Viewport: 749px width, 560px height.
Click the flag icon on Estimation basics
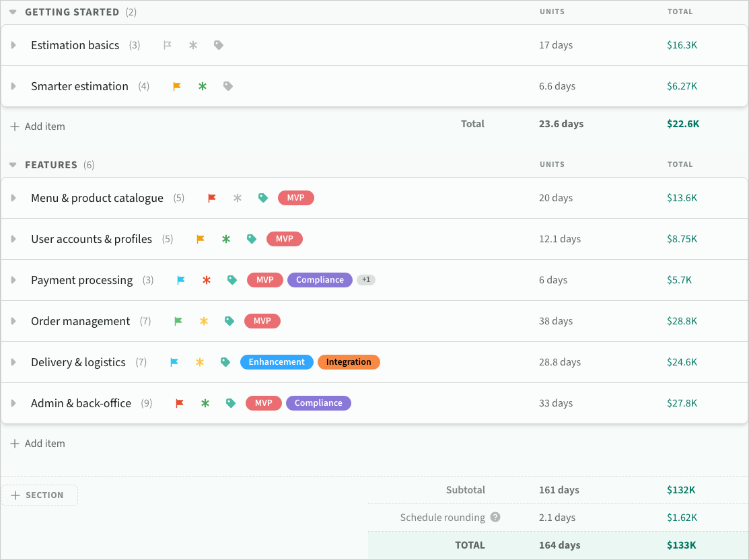[168, 45]
